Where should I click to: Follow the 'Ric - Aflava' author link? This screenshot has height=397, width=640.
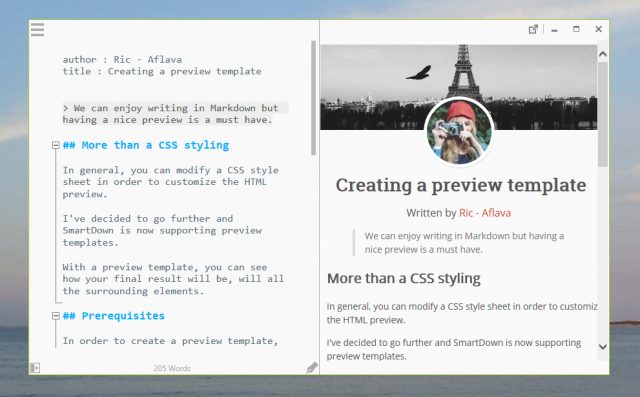pyautogui.click(x=485, y=213)
